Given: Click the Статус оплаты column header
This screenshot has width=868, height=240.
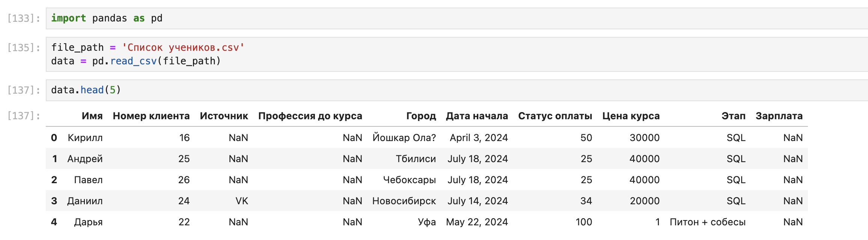Looking at the screenshot, I should point(555,116).
